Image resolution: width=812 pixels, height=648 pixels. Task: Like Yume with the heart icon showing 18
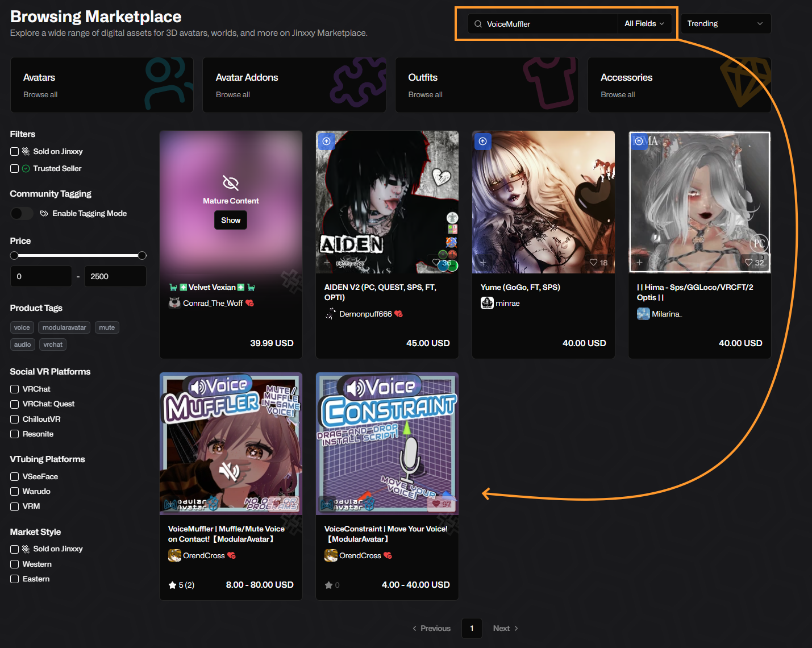(593, 263)
